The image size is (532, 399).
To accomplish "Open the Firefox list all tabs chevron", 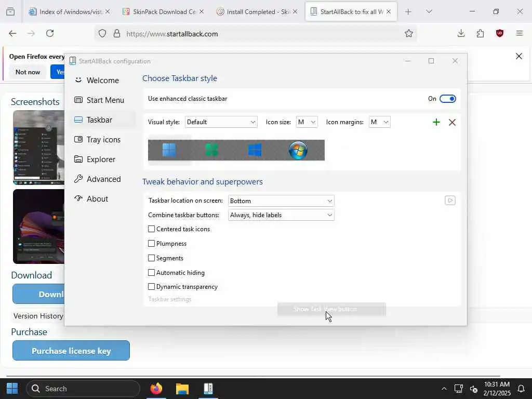I will pyautogui.click(x=429, y=11).
